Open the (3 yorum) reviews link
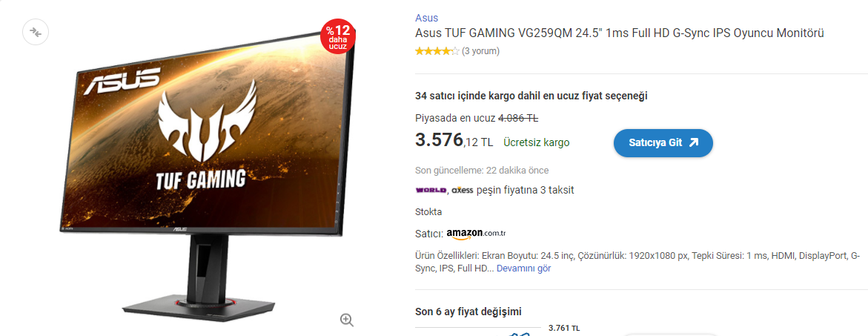 click(480, 51)
